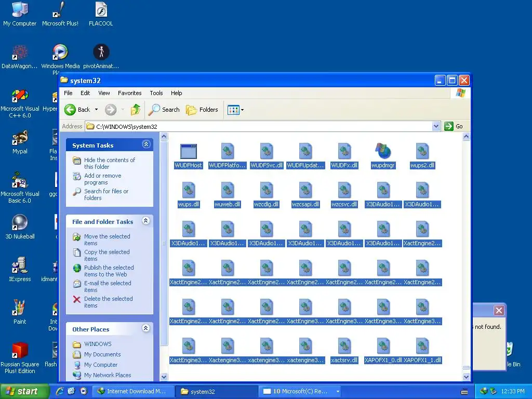
Task: Select the wupdmgr file icon
Action: point(383,151)
